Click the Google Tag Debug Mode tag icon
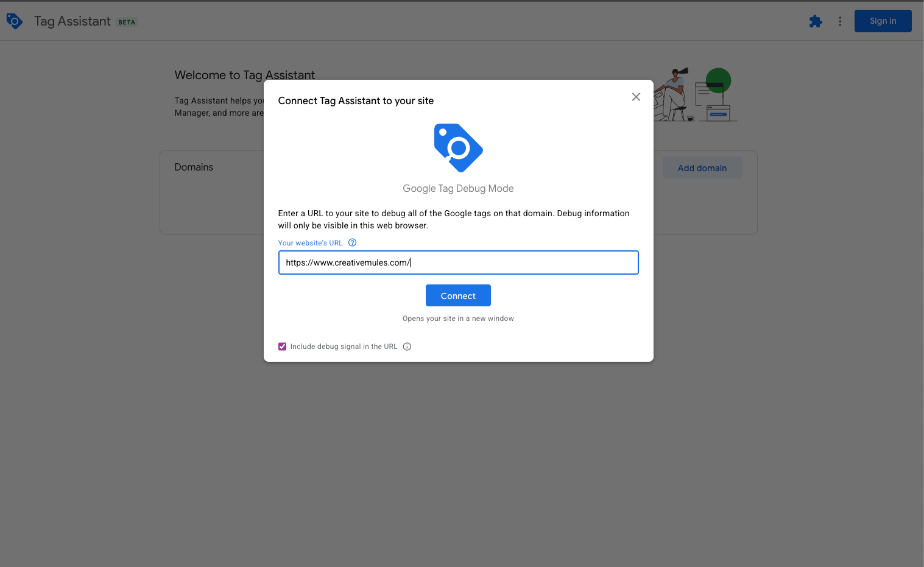 point(458,148)
